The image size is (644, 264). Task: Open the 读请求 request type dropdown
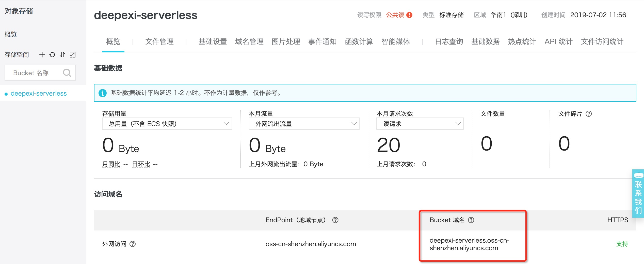click(420, 124)
